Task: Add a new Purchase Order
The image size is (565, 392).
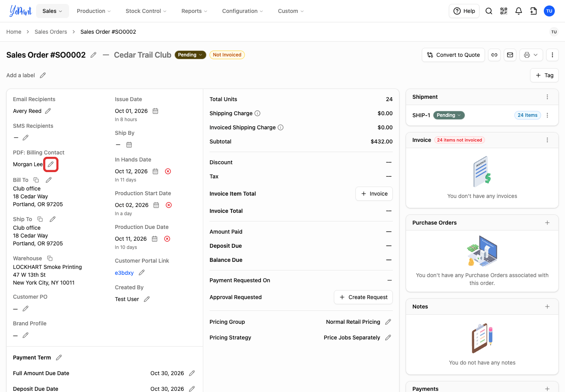Action: pos(547,223)
